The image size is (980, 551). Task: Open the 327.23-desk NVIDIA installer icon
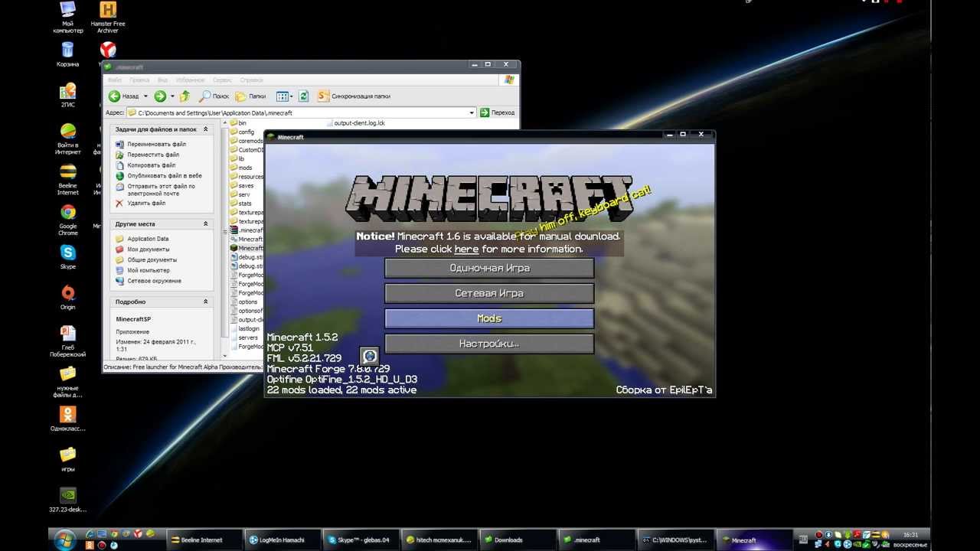[68, 500]
